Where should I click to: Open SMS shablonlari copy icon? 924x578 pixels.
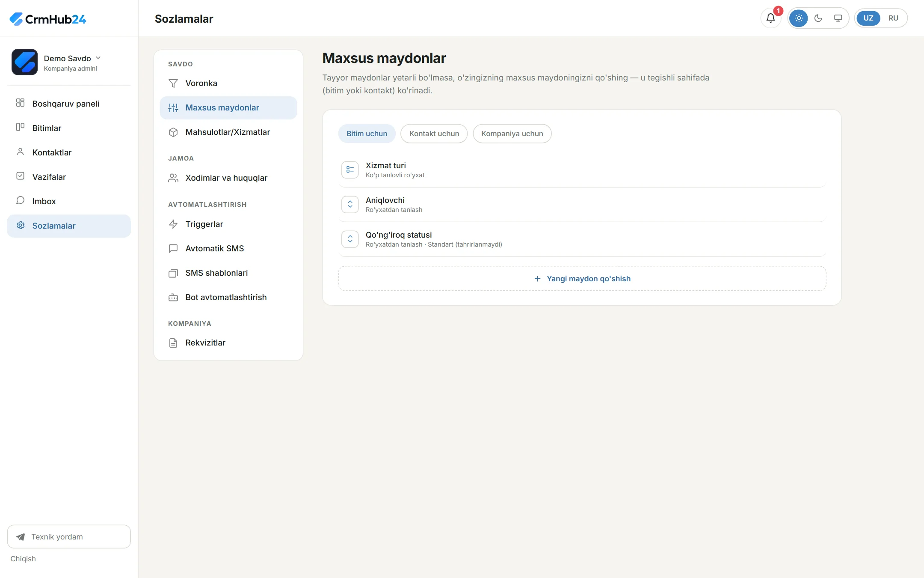tap(173, 273)
